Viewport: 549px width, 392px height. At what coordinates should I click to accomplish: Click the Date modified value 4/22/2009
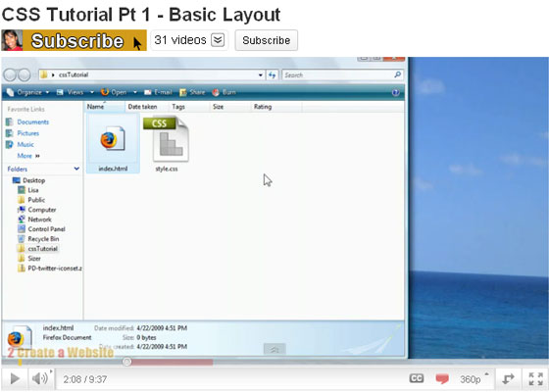pyautogui.click(x=162, y=328)
